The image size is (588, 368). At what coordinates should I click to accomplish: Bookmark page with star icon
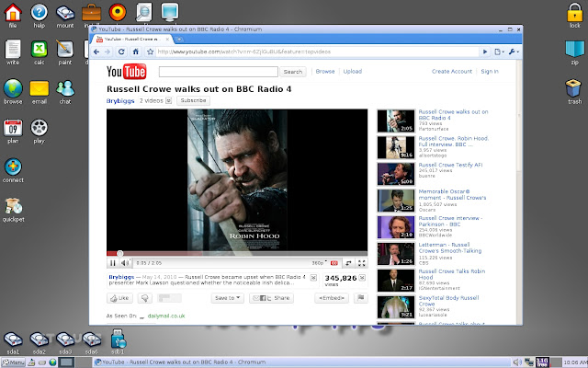pyautogui.click(x=150, y=52)
